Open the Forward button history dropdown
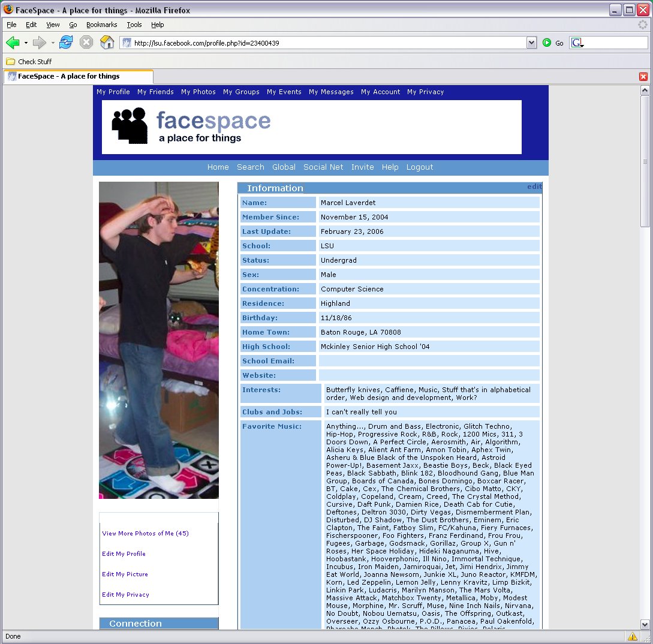Viewport: 653px width, 644px height. 53,43
